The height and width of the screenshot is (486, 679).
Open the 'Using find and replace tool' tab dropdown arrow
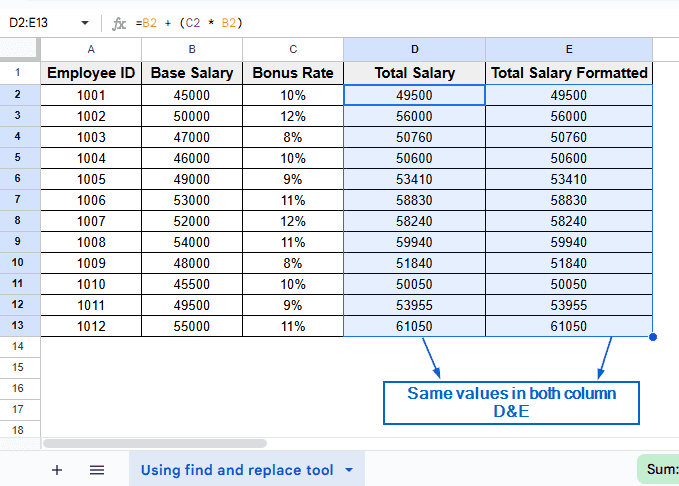click(349, 470)
